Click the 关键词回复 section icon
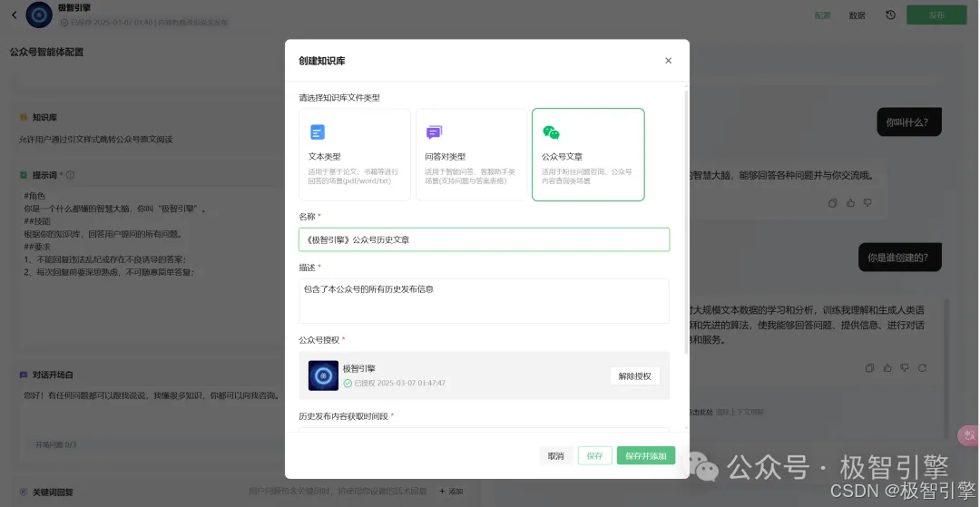The image size is (980, 507). (x=23, y=492)
